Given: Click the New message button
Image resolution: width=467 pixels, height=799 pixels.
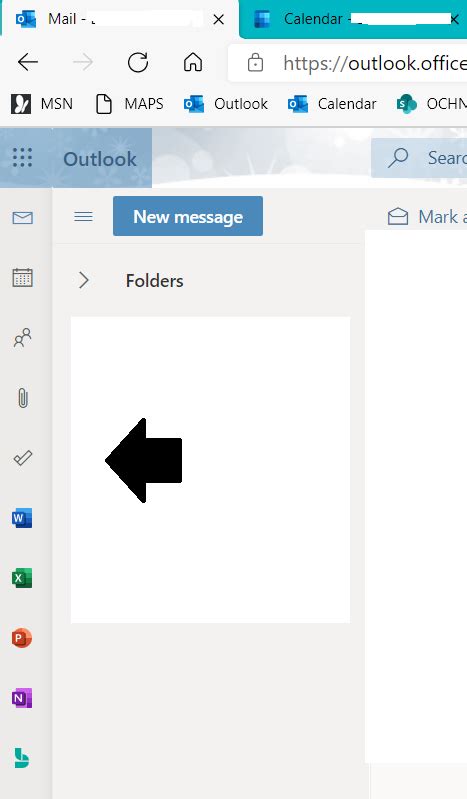Looking at the screenshot, I should (x=188, y=216).
